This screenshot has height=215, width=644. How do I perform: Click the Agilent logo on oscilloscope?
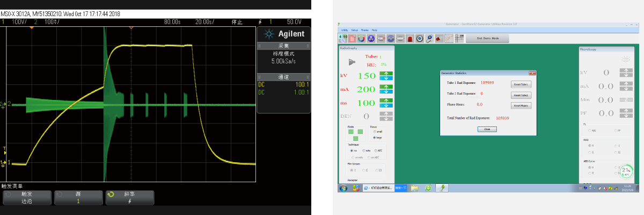(284, 34)
